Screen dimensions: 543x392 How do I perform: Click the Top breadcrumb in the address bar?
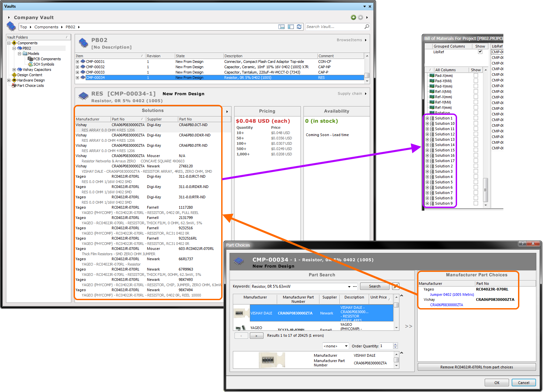(24, 27)
